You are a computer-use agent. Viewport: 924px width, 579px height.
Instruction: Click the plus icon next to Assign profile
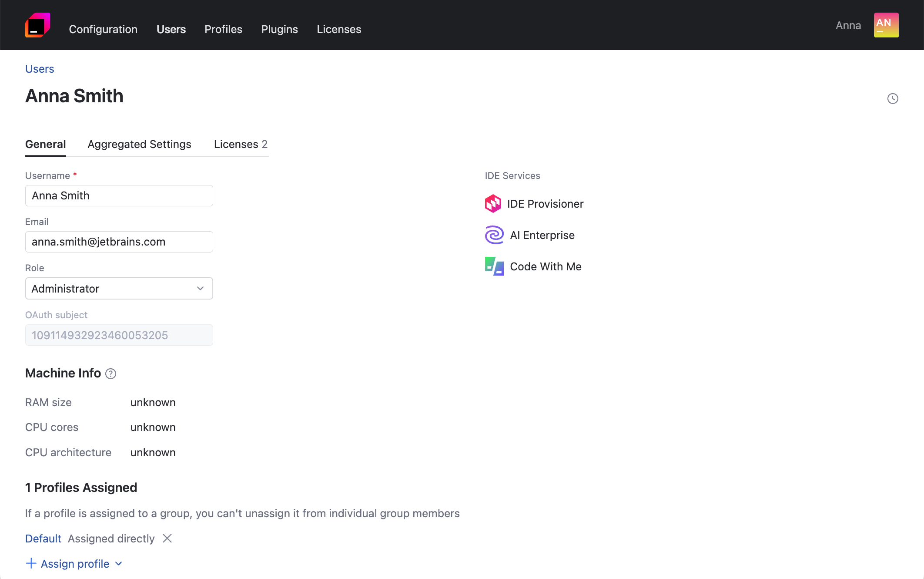click(30, 563)
